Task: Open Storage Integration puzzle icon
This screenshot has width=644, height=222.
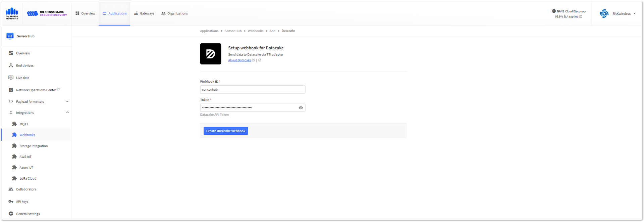Action: [x=14, y=146]
